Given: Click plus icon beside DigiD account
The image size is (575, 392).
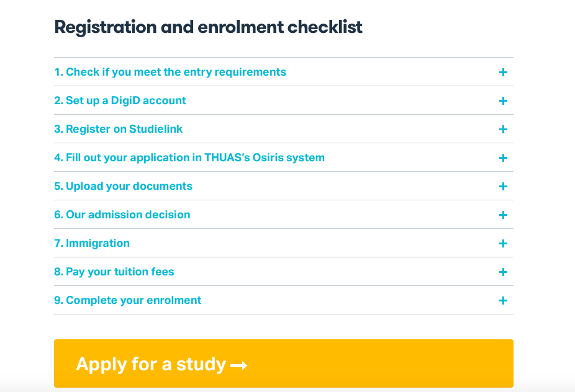Looking at the screenshot, I should (x=503, y=100).
